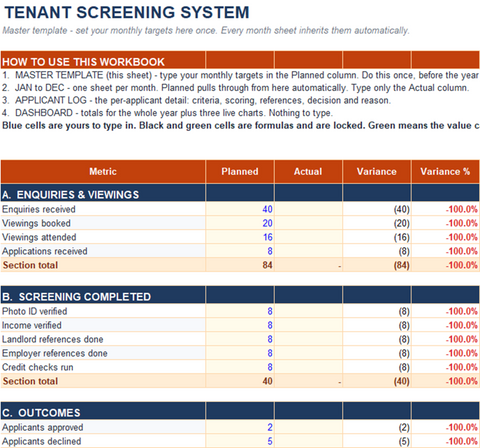Image resolution: width=480 pixels, height=448 pixels.
Task: Select the instruction line about JAN to DEC
Action: (235, 88)
